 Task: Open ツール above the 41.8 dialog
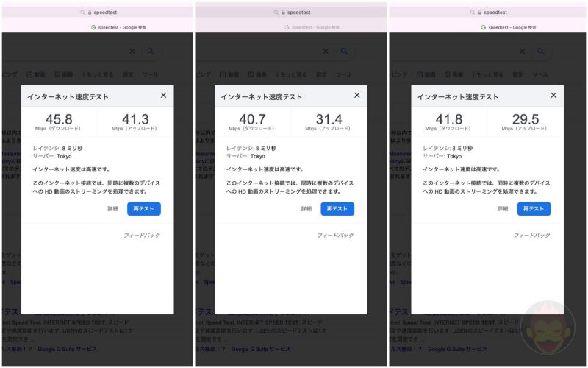[x=540, y=74]
